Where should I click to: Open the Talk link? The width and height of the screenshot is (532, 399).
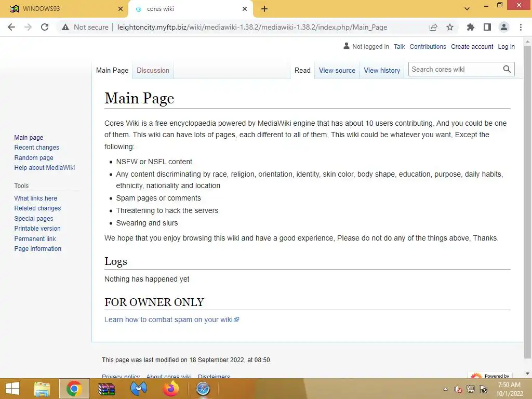pos(400,46)
